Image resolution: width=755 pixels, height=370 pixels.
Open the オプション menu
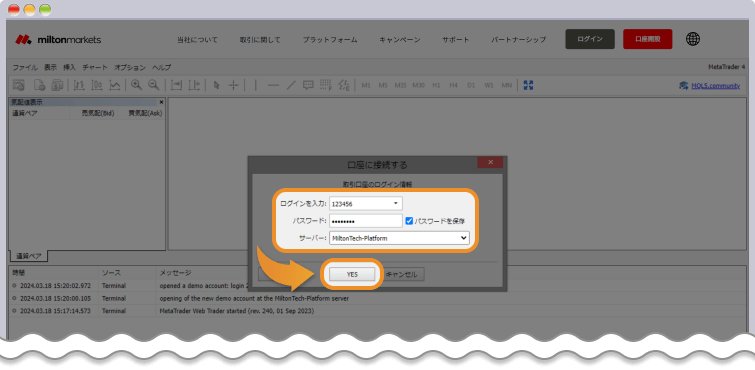pos(130,67)
